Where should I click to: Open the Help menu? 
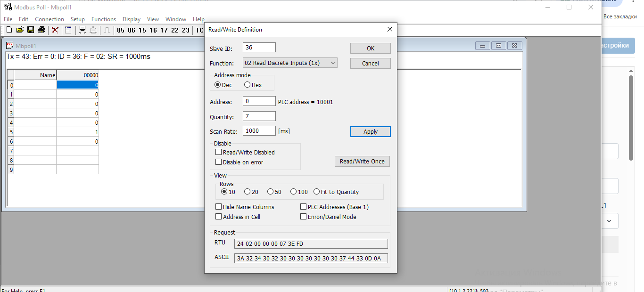point(198,19)
